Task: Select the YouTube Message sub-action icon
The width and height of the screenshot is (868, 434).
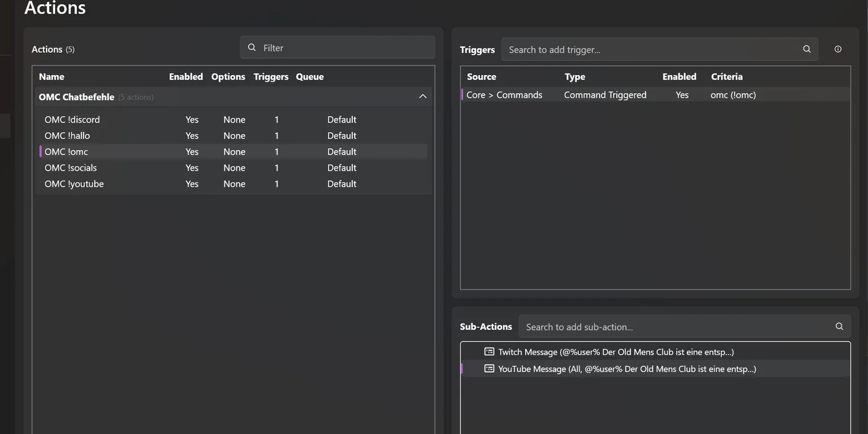Action: click(489, 368)
